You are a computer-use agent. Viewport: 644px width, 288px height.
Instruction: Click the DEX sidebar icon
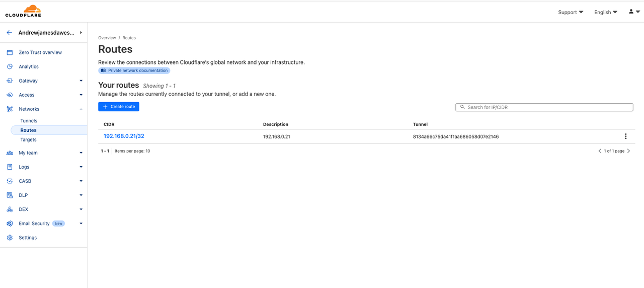click(10, 209)
